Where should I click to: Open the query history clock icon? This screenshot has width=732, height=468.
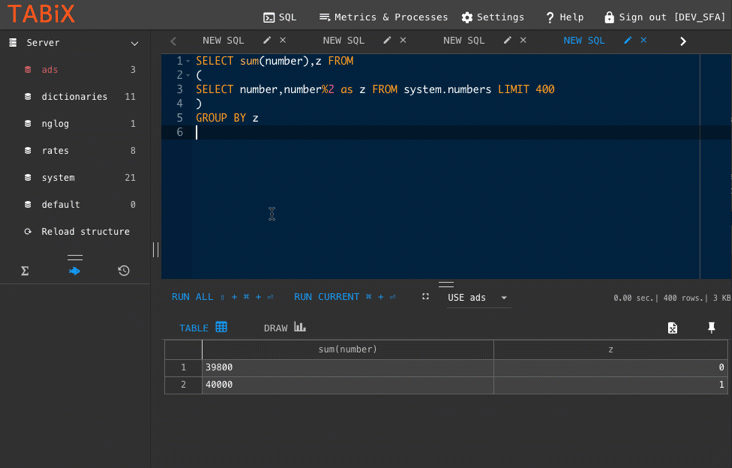click(124, 271)
